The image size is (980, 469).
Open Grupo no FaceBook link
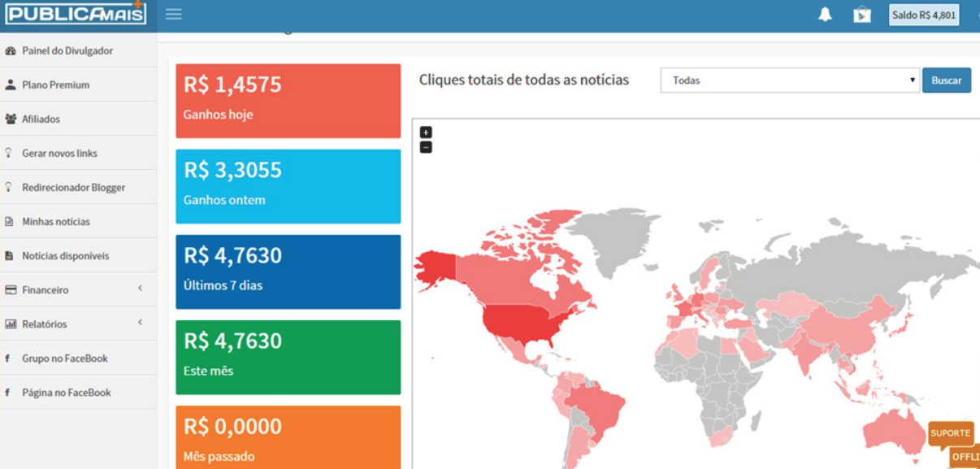click(65, 358)
